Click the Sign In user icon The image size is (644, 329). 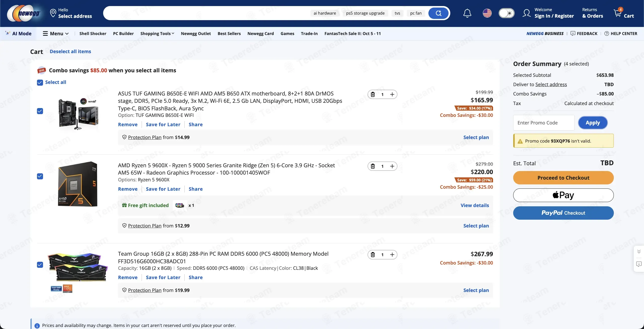(x=527, y=13)
